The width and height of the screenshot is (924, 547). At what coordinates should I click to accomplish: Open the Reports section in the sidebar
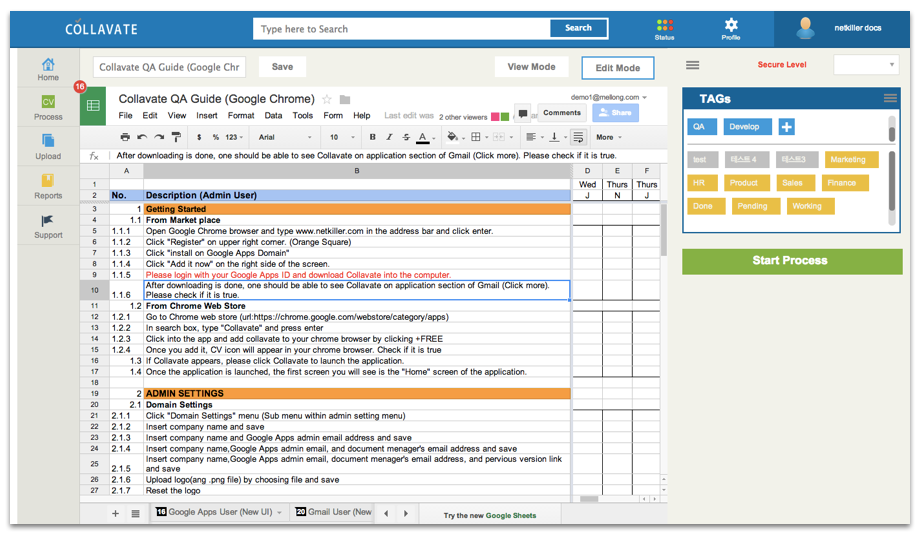pos(48,186)
